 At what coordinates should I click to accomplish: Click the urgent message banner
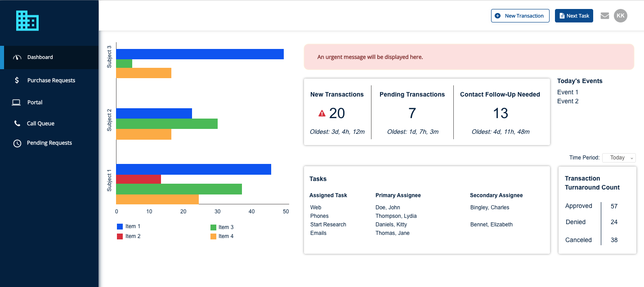click(x=469, y=57)
